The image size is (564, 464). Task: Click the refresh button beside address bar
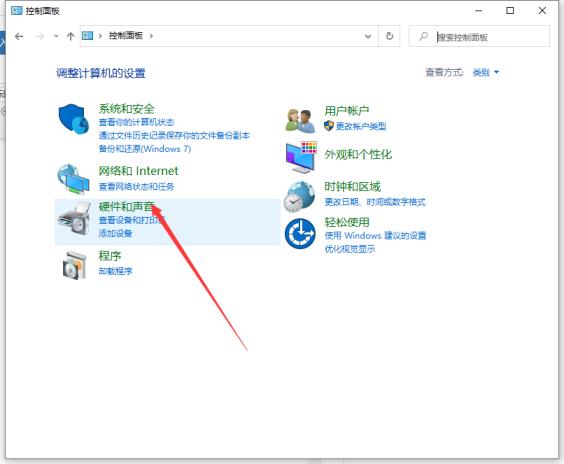pos(389,36)
